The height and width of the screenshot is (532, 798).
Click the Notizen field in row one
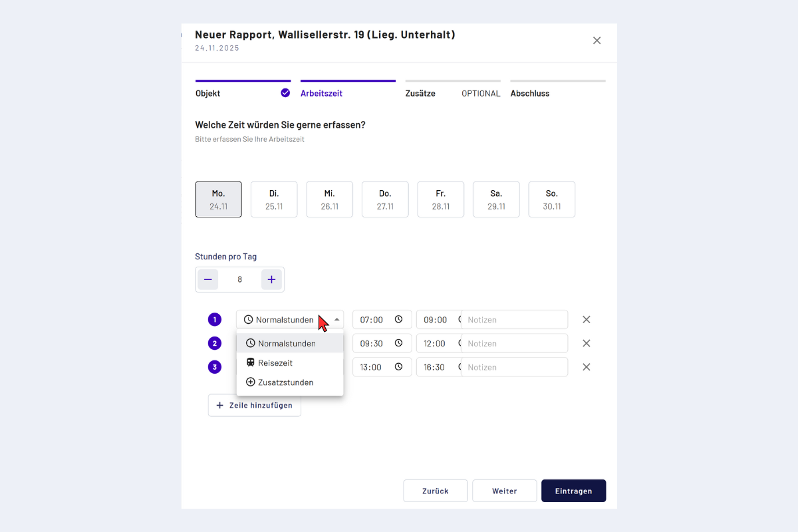515,319
